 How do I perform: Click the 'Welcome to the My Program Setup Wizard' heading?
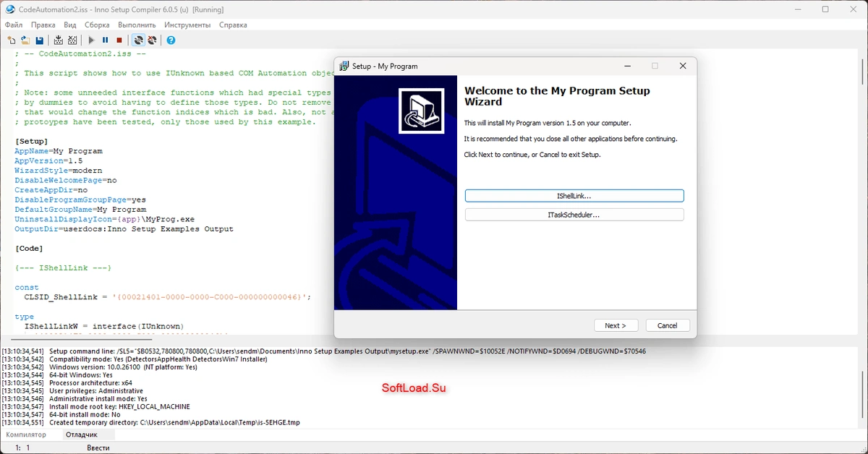click(x=557, y=96)
